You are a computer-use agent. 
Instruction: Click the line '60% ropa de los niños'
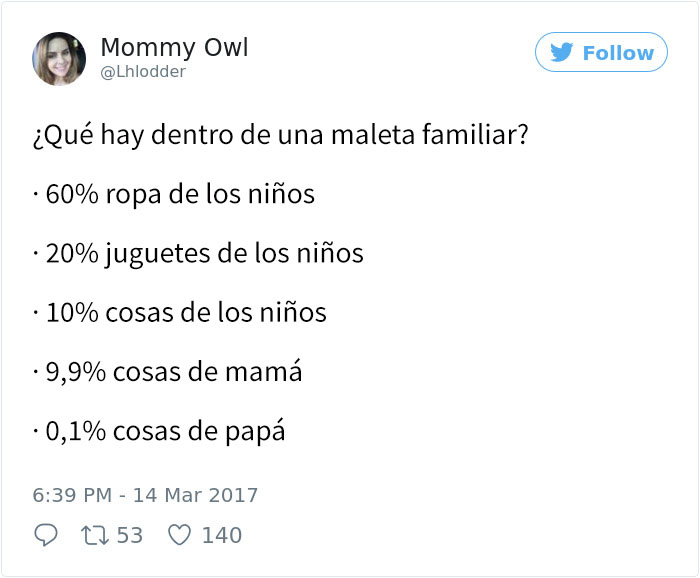180,194
